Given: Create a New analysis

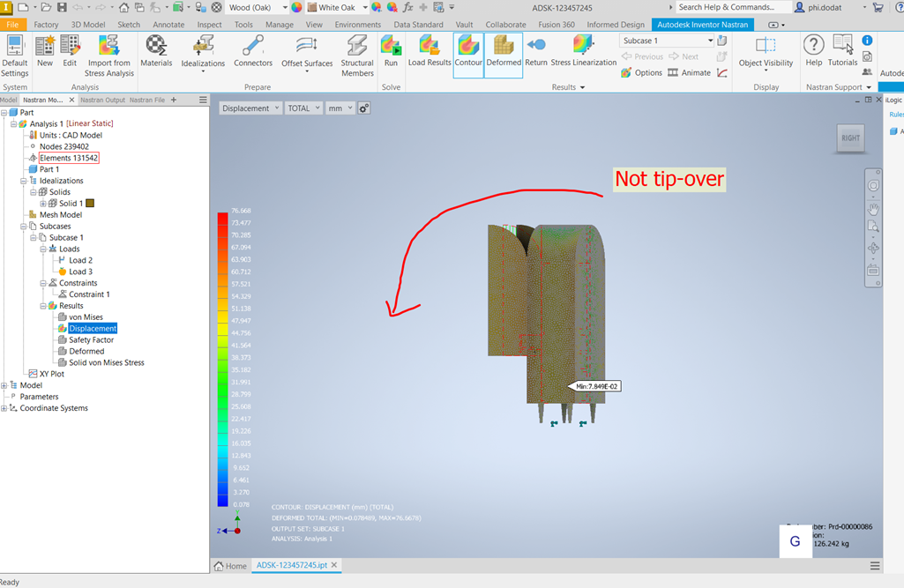Looking at the screenshot, I should coord(44,52).
